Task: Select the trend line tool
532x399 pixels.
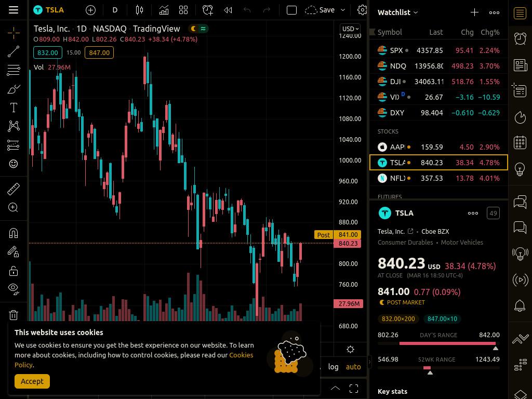Action: [14, 51]
